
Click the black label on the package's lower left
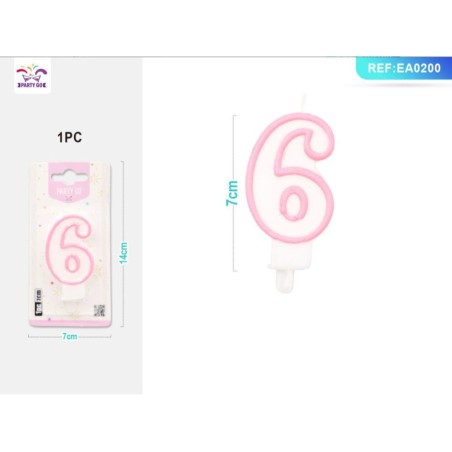[38, 303]
